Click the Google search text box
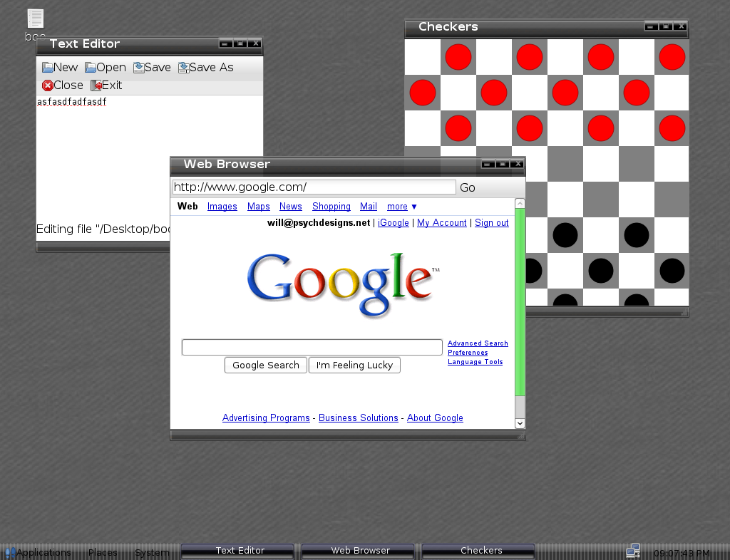Viewport: 730px width, 560px height. pos(312,348)
